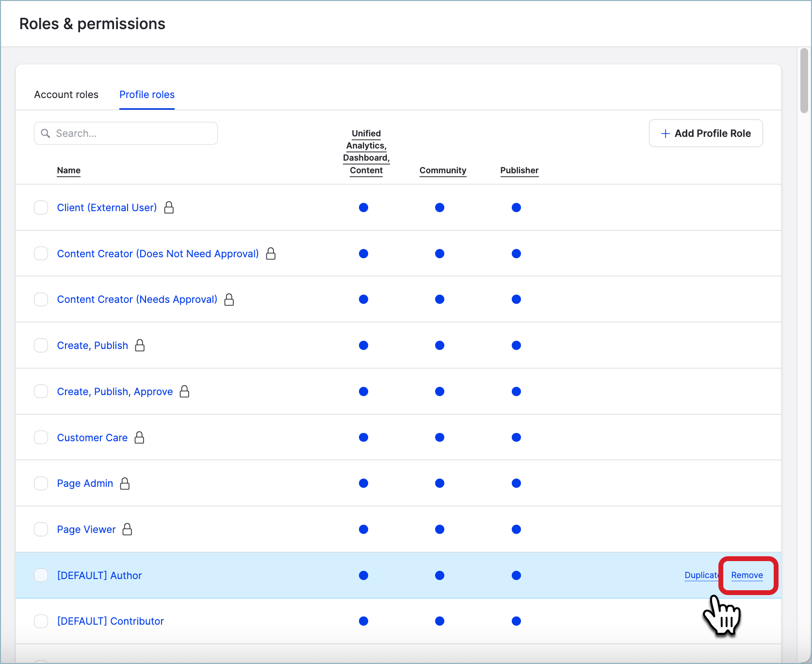Image resolution: width=812 pixels, height=664 pixels.
Task: Click the lock icon next to Page Viewer
Action: tap(127, 529)
